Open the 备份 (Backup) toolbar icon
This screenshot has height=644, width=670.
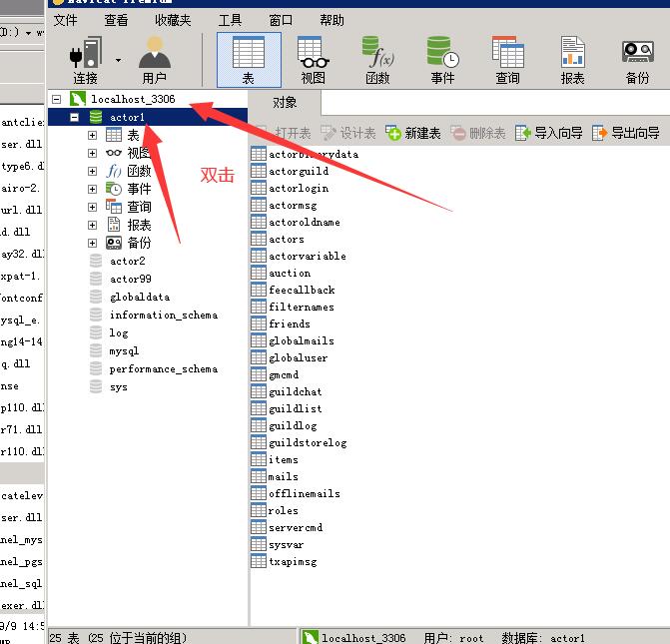[x=637, y=59]
